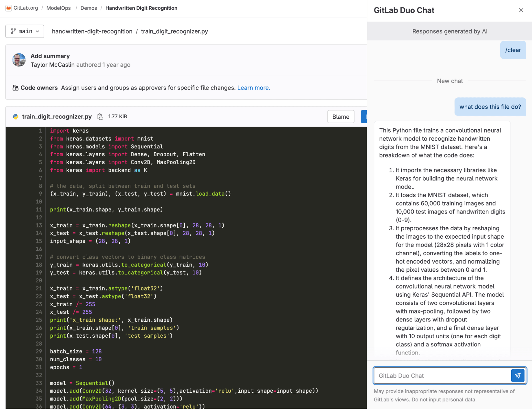The width and height of the screenshot is (532, 409).
Task: Click the train_digit_recognizer.py file header name
Action: pos(57,117)
